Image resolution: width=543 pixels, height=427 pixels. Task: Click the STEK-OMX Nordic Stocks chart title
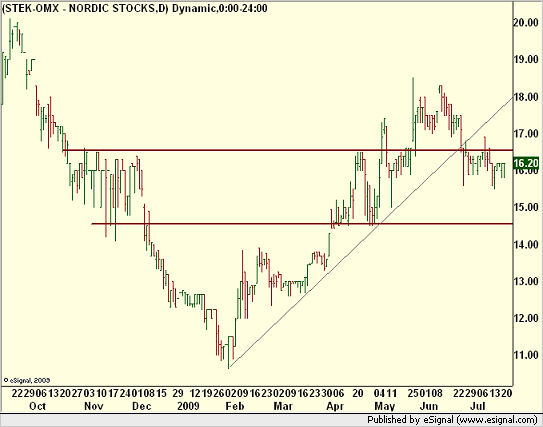pos(135,8)
